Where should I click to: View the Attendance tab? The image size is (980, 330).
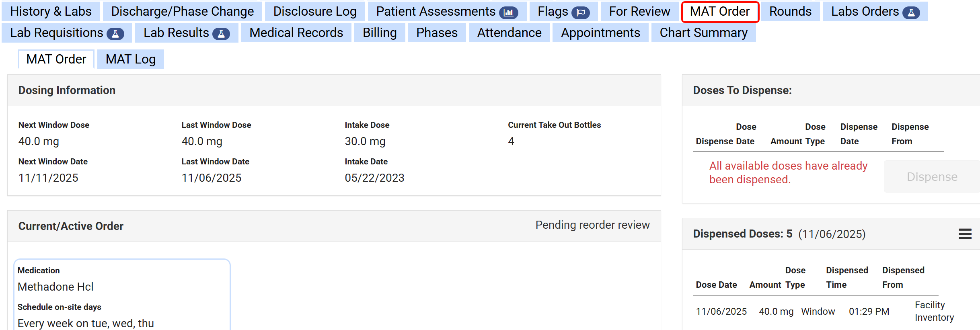click(509, 33)
